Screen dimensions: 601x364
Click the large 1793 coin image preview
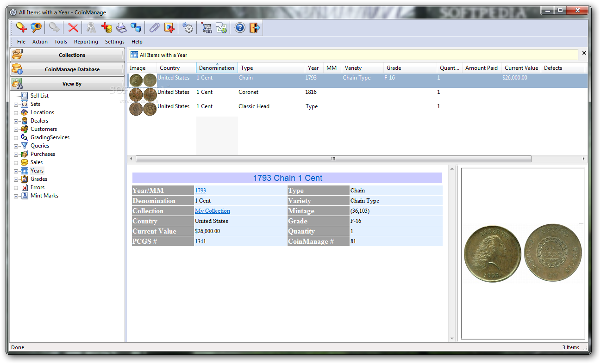pyautogui.click(x=523, y=253)
